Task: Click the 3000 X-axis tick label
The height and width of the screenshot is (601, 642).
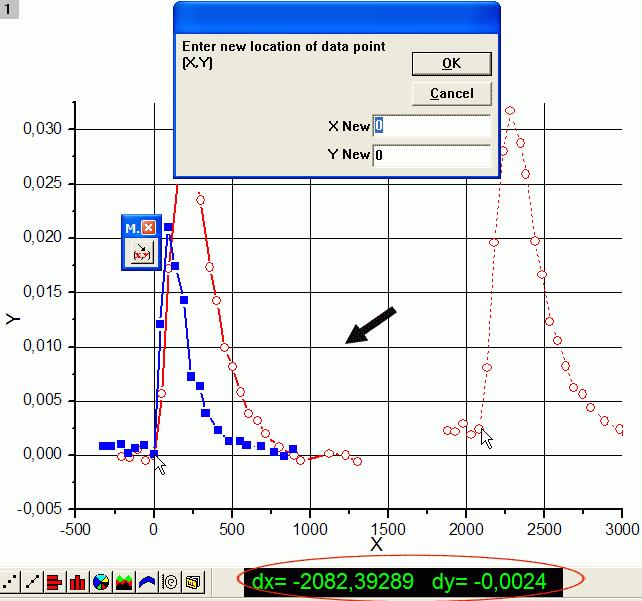Action: tap(622, 529)
